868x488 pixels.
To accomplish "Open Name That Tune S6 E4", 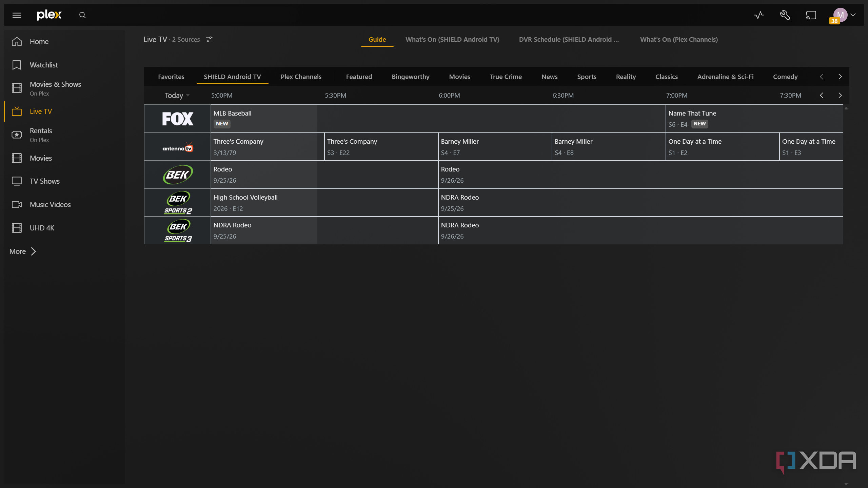I will pyautogui.click(x=754, y=119).
